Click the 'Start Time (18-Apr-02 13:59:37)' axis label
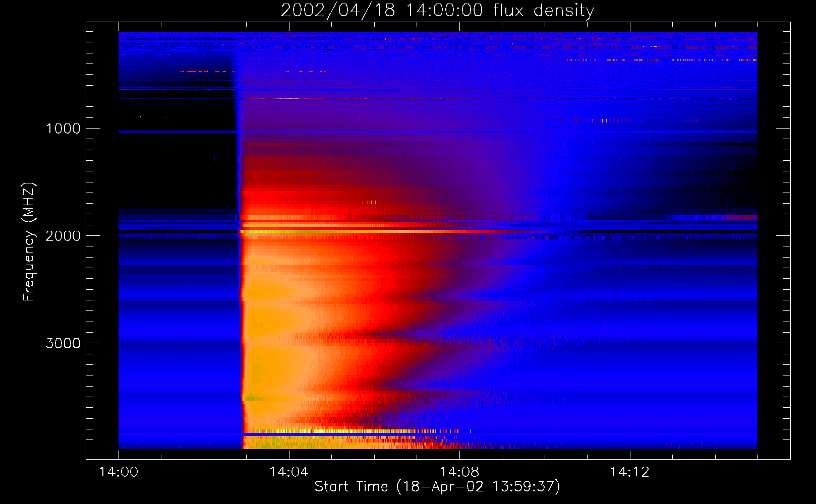The height and width of the screenshot is (504, 816). point(437,486)
